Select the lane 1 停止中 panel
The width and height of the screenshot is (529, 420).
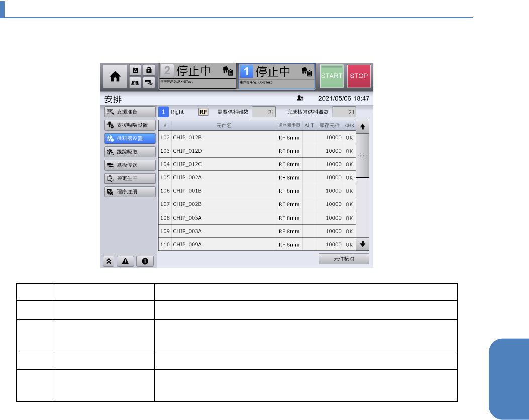pyautogui.click(x=277, y=76)
